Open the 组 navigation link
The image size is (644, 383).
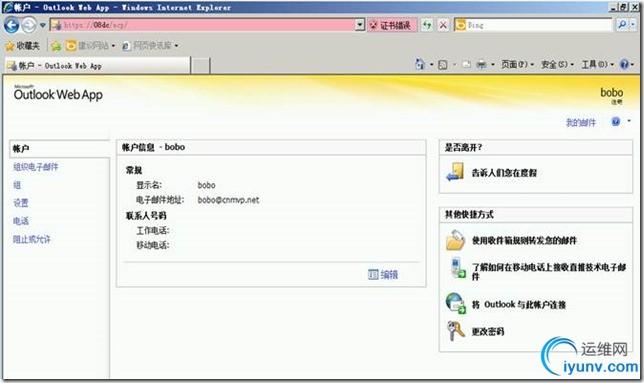pyautogui.click(x=17, y=185)
